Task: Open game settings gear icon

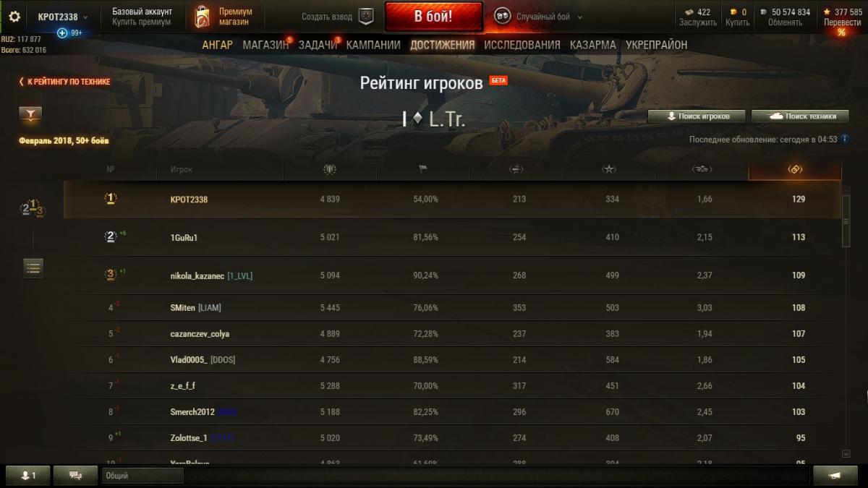Action: [x=14, y=16]
